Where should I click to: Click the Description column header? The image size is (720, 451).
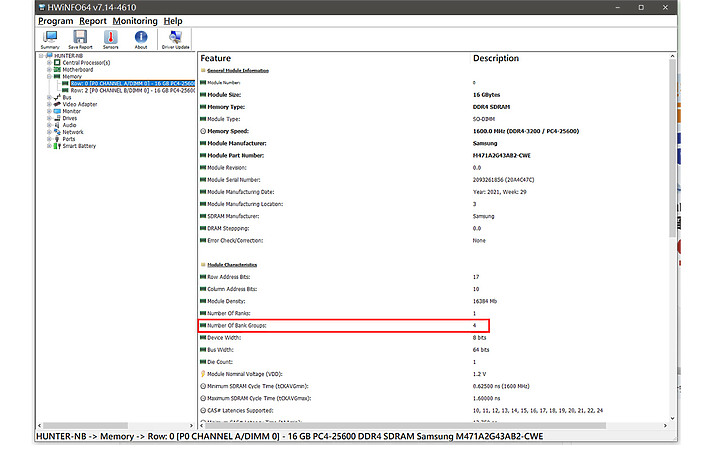coord(496,58)
